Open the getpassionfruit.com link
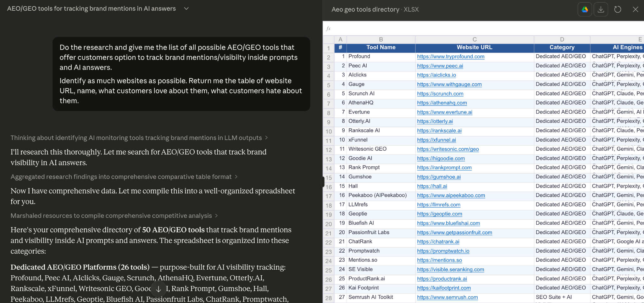Screen dimensions: 644x303 click(x=454, y=233)
